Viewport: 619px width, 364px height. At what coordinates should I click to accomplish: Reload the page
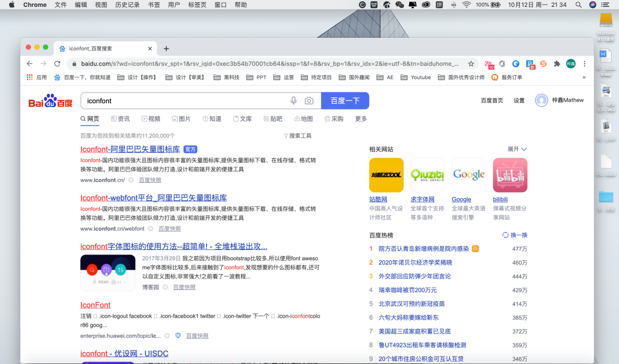(57, 64)
